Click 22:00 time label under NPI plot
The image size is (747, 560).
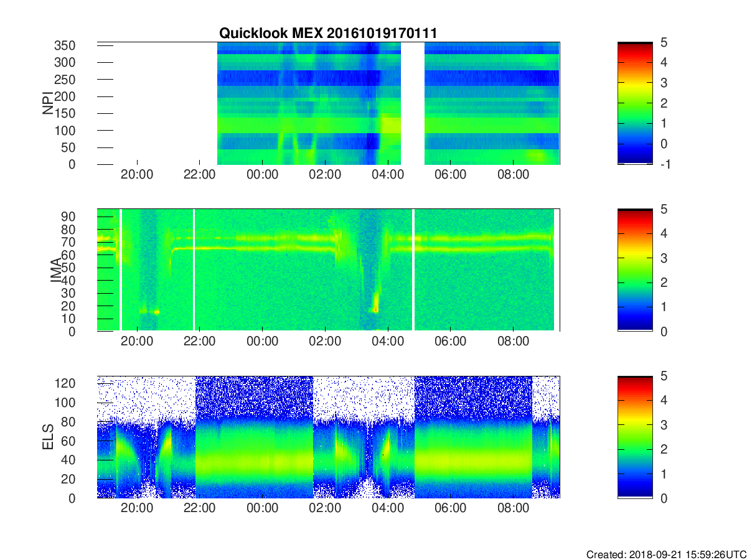tap(200, 175)
